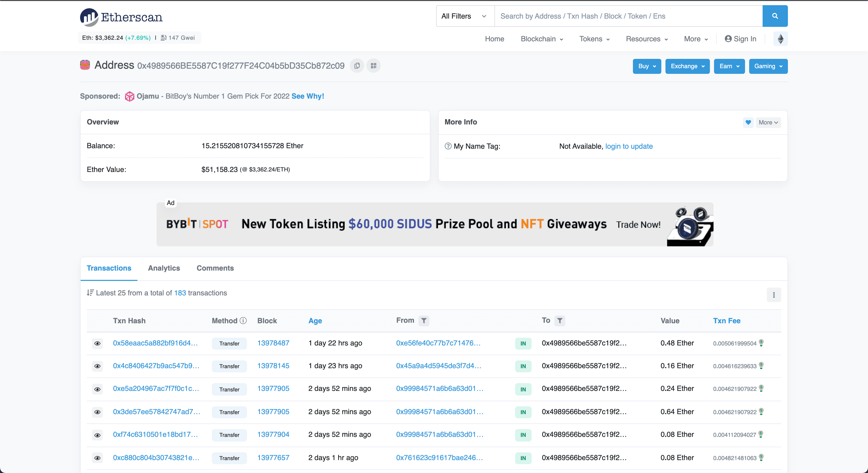The height and width of the screenshot is (473, 868).
Task: Toggle eye preview for transaction 0xc880c804b30743821e
Action: point(97,458)
